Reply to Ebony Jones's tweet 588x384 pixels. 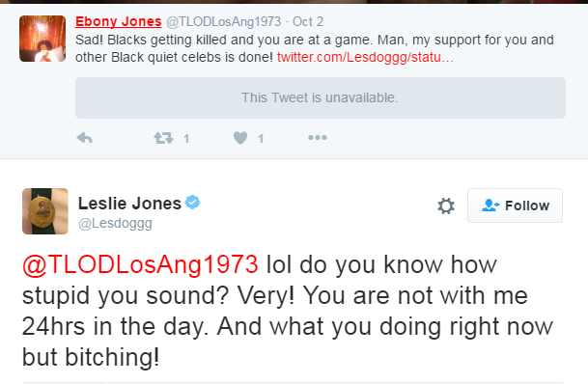click(x=84, y=138)
